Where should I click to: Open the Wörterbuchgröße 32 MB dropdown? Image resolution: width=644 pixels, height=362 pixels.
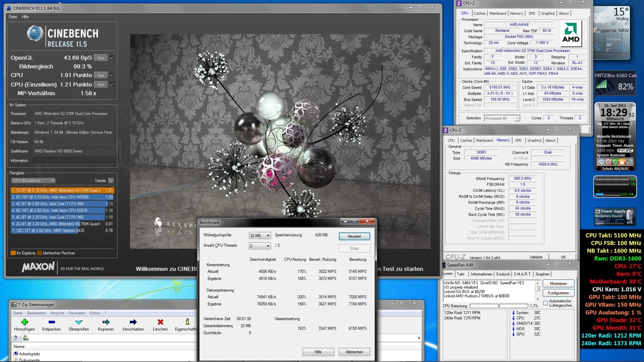coord(259,236)
